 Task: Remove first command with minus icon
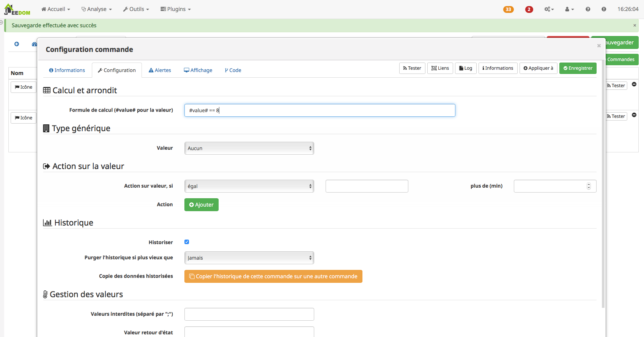[x=634, y=84]
